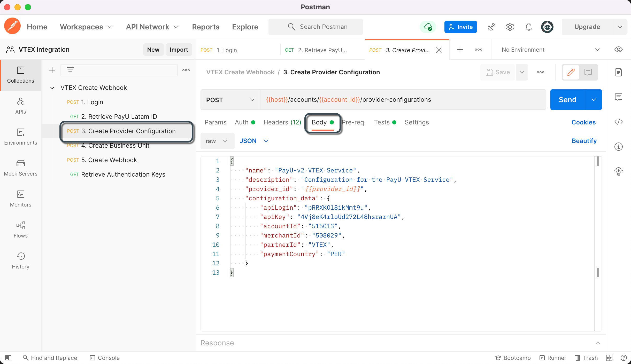Open Upgrade dropdown arrow

tap(620, 27)
